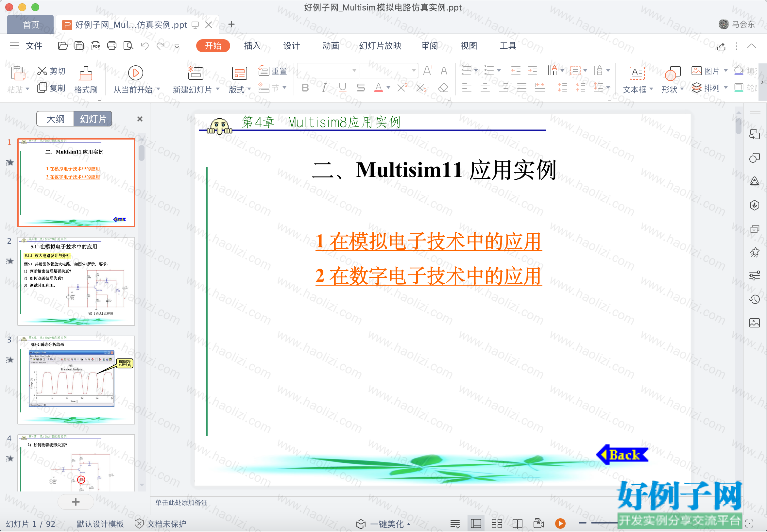Click notes field 单击此处添加备注
This screenshot has height=532, width=767.
point(181,503)
